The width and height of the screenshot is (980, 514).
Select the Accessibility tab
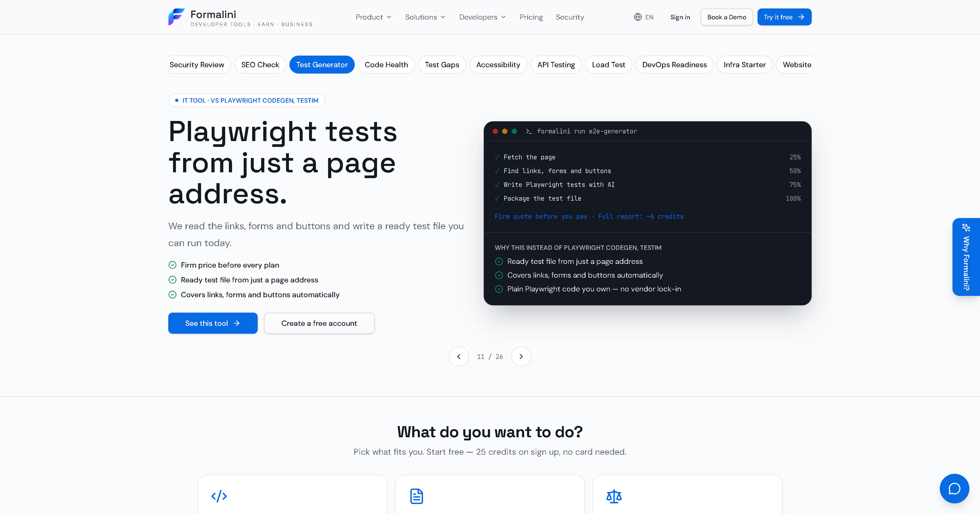point(498,65)
